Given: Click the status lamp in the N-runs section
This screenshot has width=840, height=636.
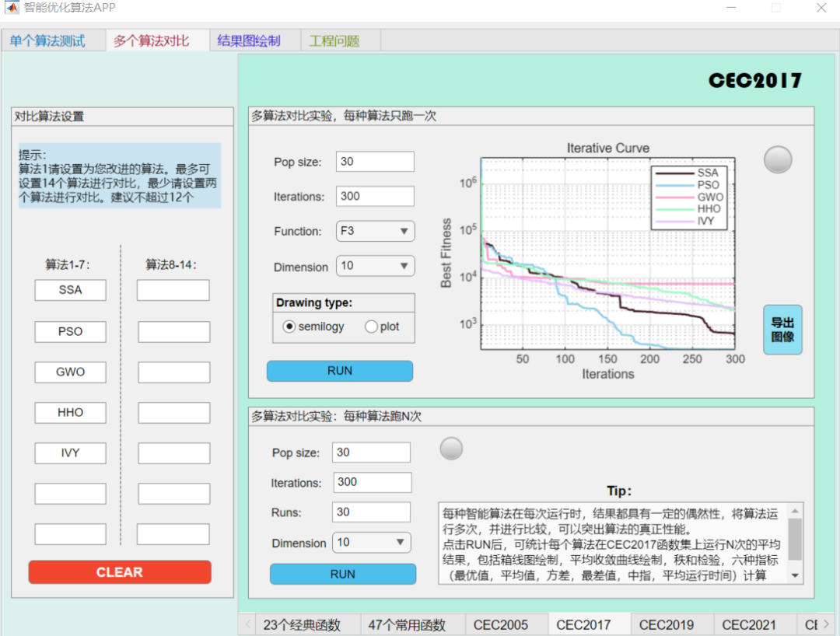Looking at the screenshot, I should (x=451, y=448).
